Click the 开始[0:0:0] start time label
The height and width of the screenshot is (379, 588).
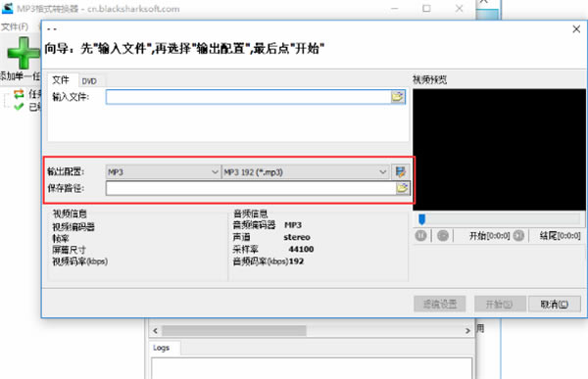pyautogui.click(x=490, y=236)
